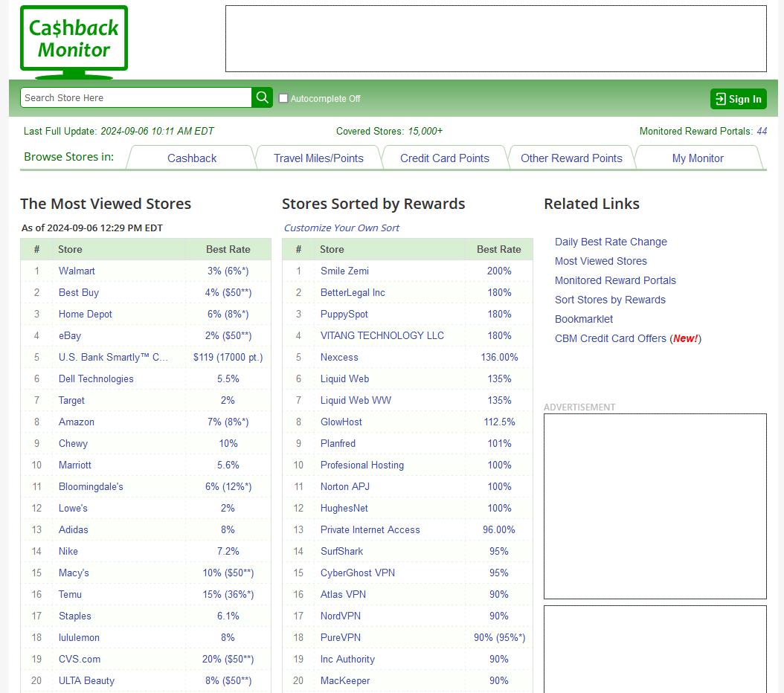Open the Amazon store link
This screenshot has width=784, height=693.
(x=77, y=422)
